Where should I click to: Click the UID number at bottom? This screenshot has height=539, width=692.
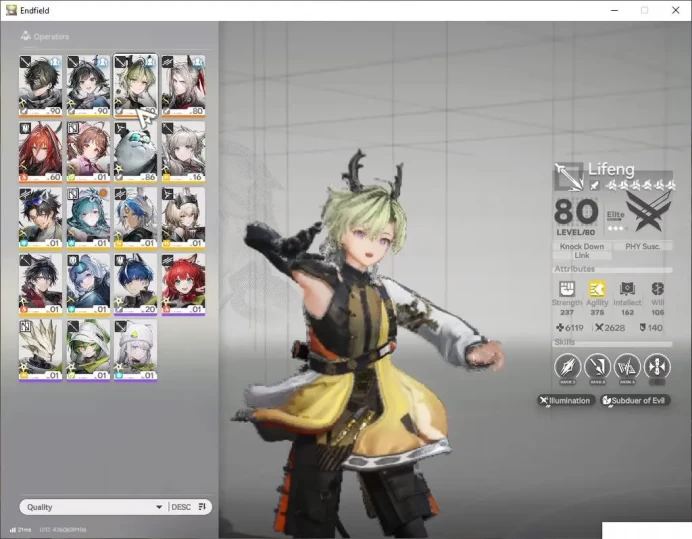63,529
